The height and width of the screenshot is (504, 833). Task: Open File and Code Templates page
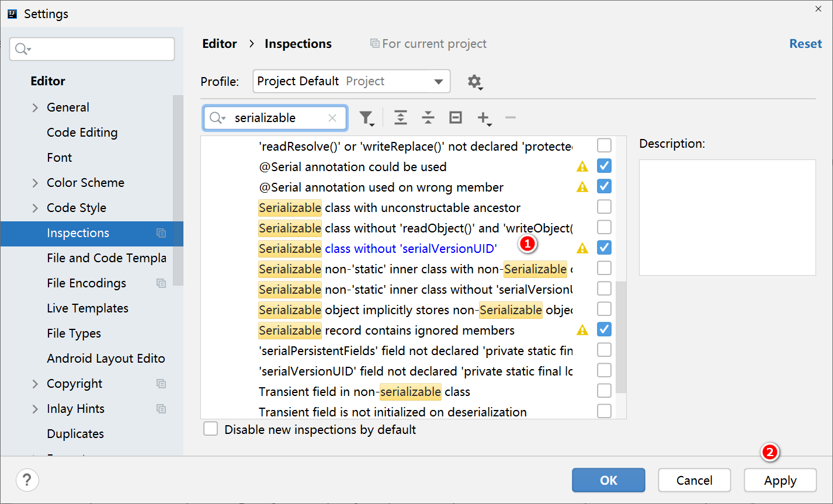(x=106, y=258)
